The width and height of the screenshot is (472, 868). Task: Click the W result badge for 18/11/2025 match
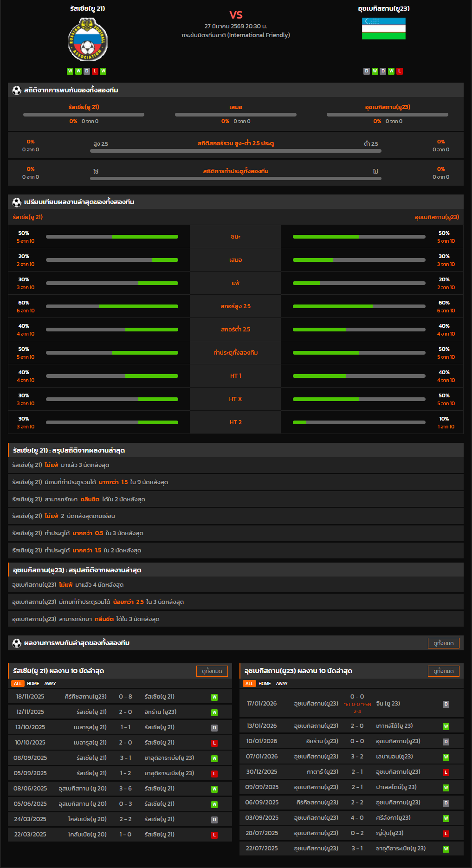pos(214,697)
